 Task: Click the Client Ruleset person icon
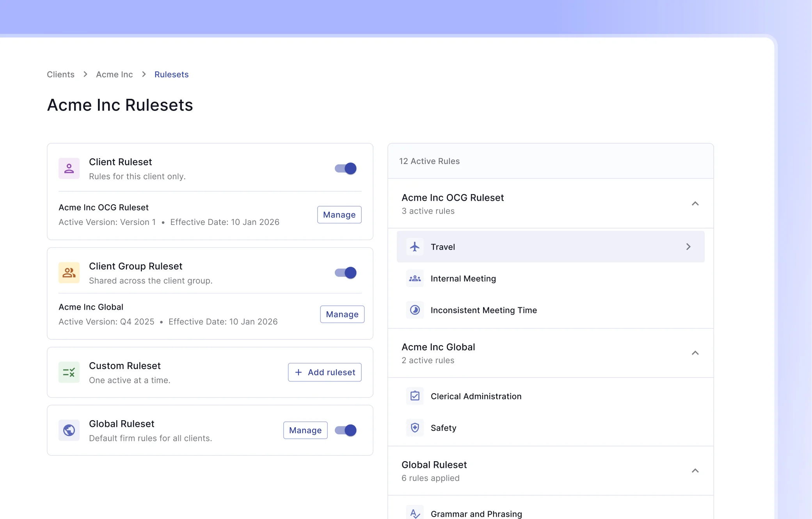pos(69,168)
